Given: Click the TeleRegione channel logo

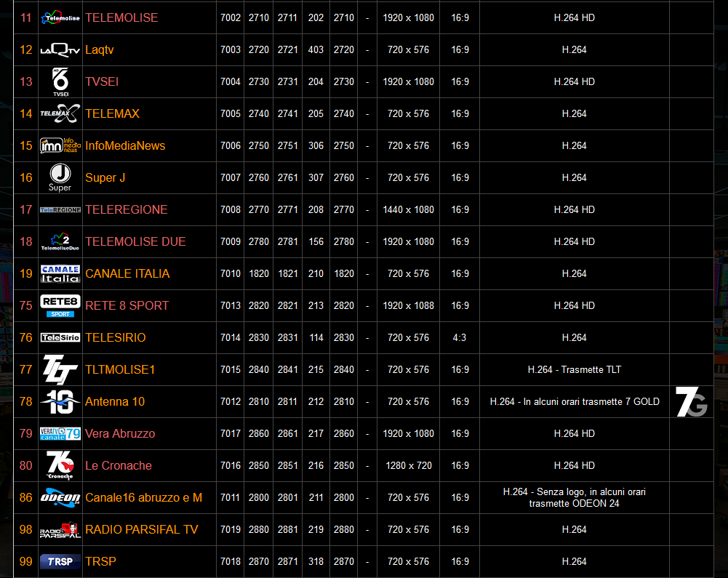Looking at the screenshot, I should pos(60,210).
